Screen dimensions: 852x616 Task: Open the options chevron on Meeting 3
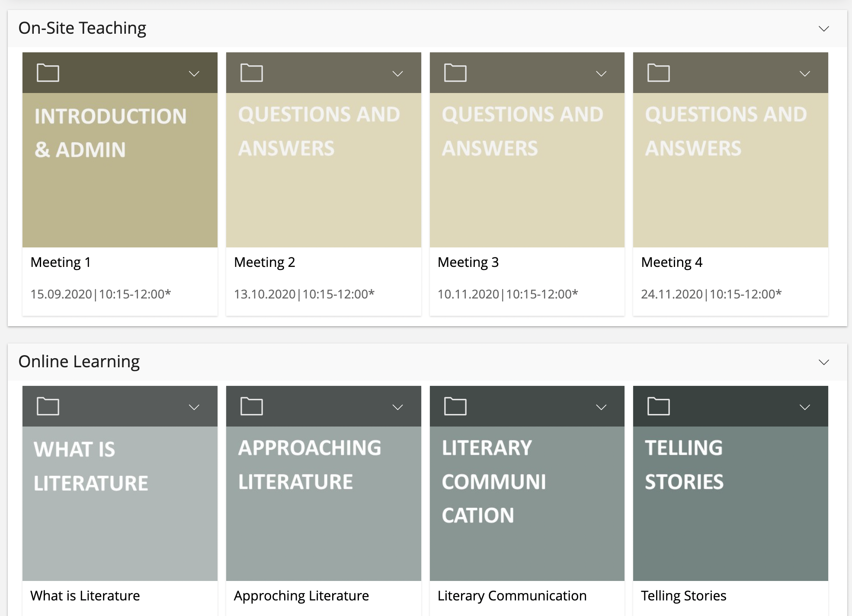tap(601, 74)
